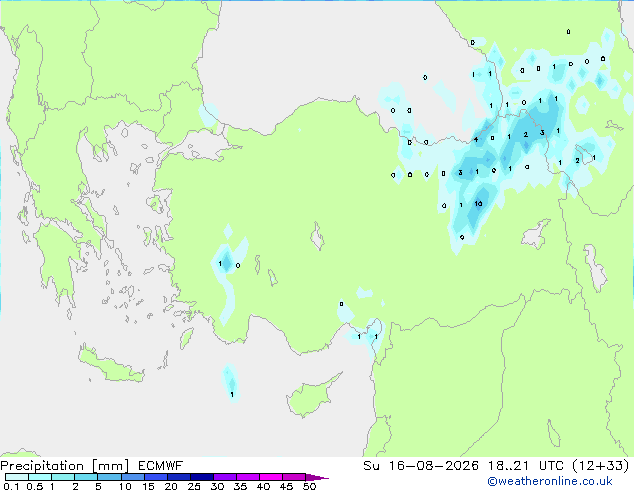The image size is (634, 490).
Task: Click the legend label '20'
Action: pos(171,486)
